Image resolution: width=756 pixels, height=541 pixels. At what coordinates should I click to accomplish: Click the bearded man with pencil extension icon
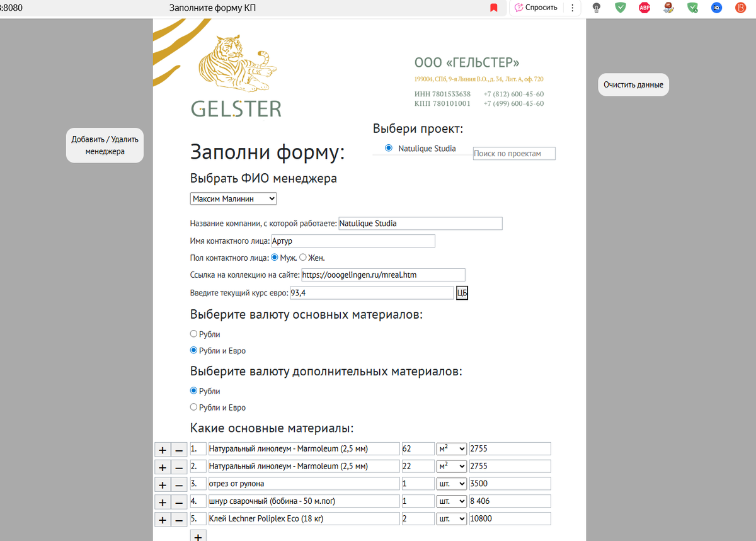point(668,8)
